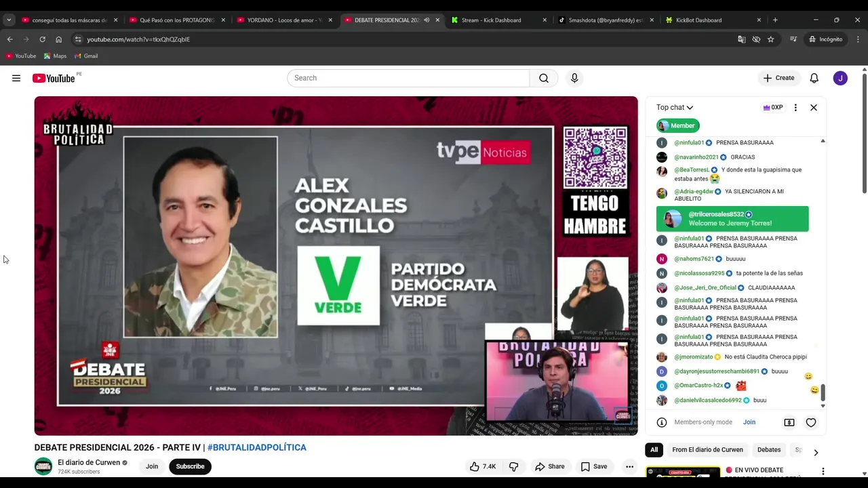
Task: Switch to 'Qué Pasó con los PROTAGONIS' tab
Action: click(177, 20)
